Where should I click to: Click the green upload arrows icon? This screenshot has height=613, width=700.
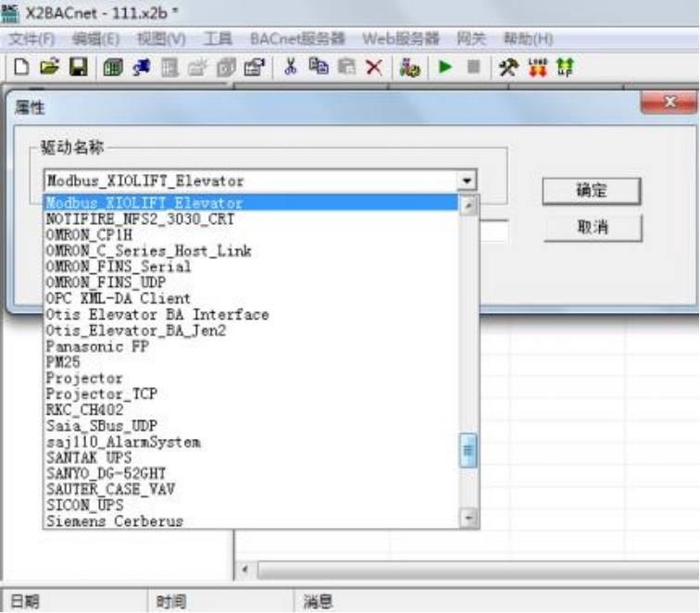point(565,68)
